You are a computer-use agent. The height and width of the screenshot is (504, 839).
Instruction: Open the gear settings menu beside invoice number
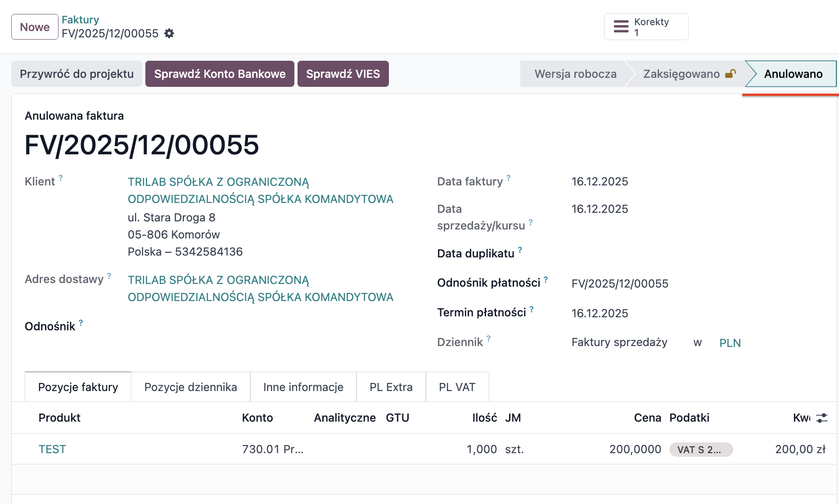click(169, 33)
